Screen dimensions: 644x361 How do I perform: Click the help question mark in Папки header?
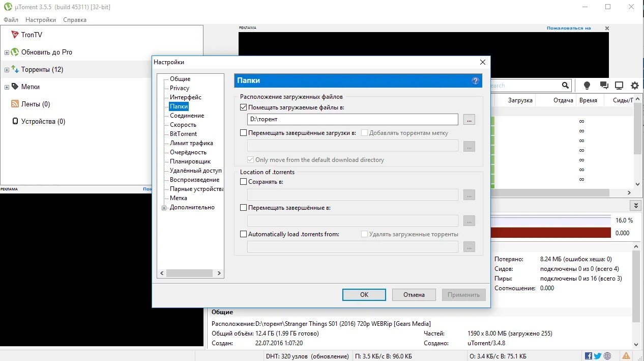475,80
